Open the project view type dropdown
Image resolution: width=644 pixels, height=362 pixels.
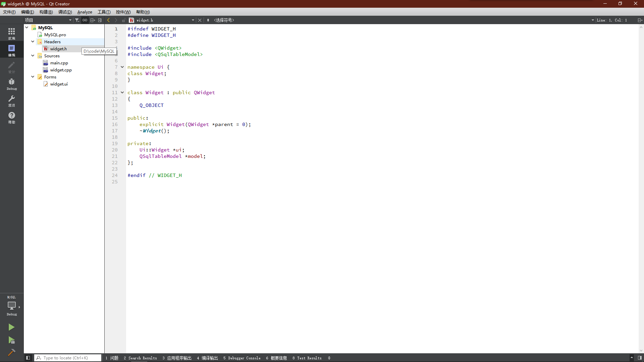coord(48,20)
